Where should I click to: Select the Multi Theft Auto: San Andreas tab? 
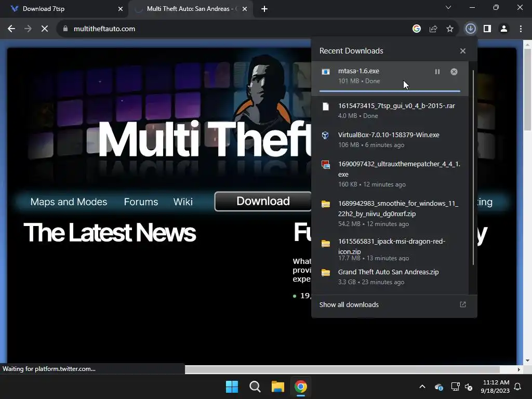click(x=190, y=9)
